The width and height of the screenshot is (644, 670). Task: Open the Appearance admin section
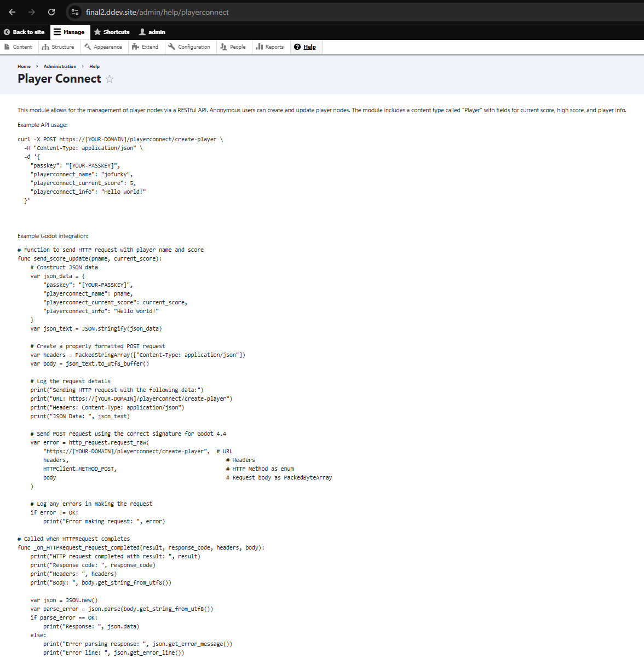click(x=103, y=47)
